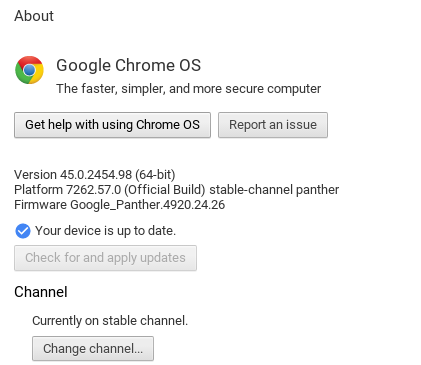This screenshot has width=421, height=365.
Task: Click the Report an issue button
Action: click(x=273, y=125)
